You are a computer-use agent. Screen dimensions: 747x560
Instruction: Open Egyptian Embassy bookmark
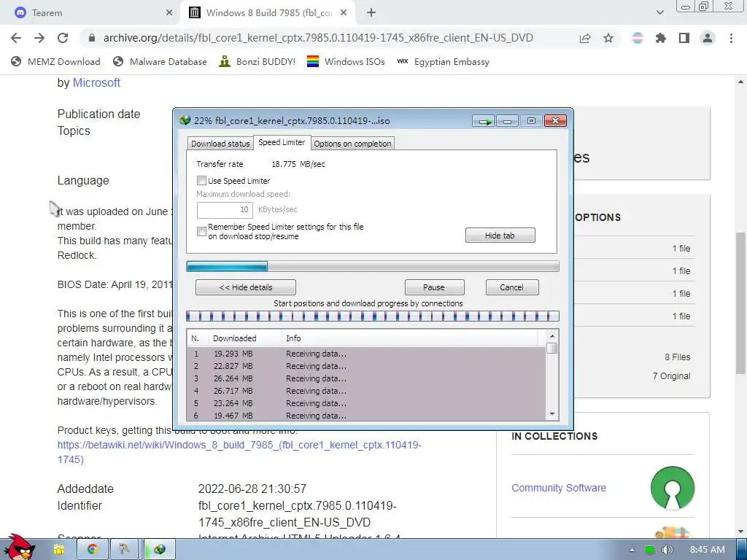coord(443,62)
